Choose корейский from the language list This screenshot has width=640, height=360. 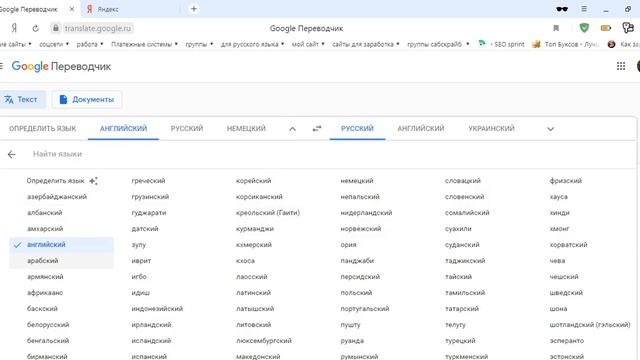pyautogui.click(x=253, y=180)
